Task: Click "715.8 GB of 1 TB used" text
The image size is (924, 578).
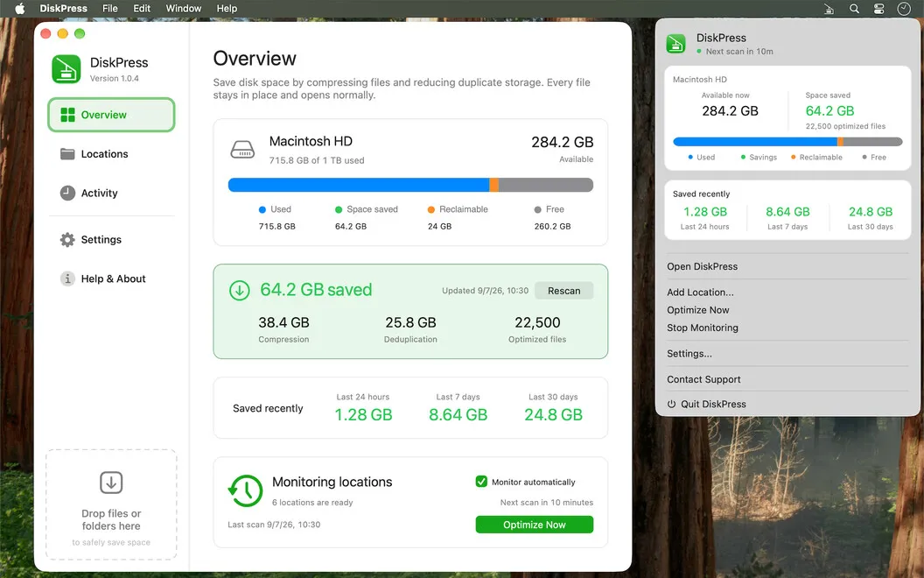Action: 317,160
